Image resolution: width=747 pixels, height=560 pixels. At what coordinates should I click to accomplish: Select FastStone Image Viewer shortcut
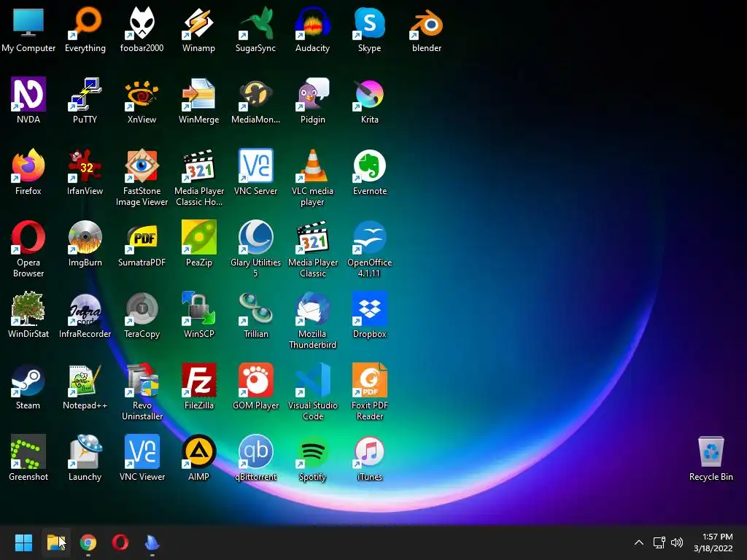tap(142, 166)
